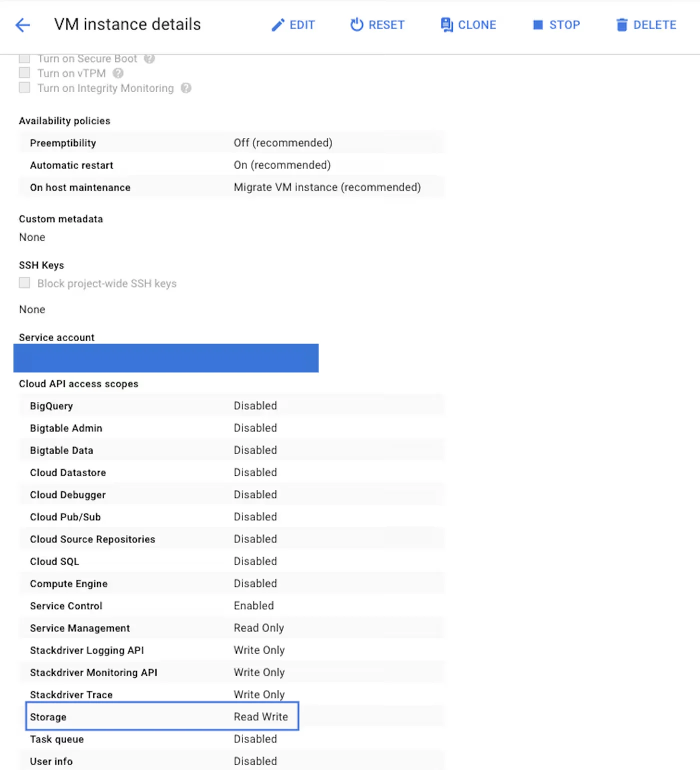Toggle the Turn on Secure Boot checkbox
The image size is (700, 770).
click(x=24, y=59)
